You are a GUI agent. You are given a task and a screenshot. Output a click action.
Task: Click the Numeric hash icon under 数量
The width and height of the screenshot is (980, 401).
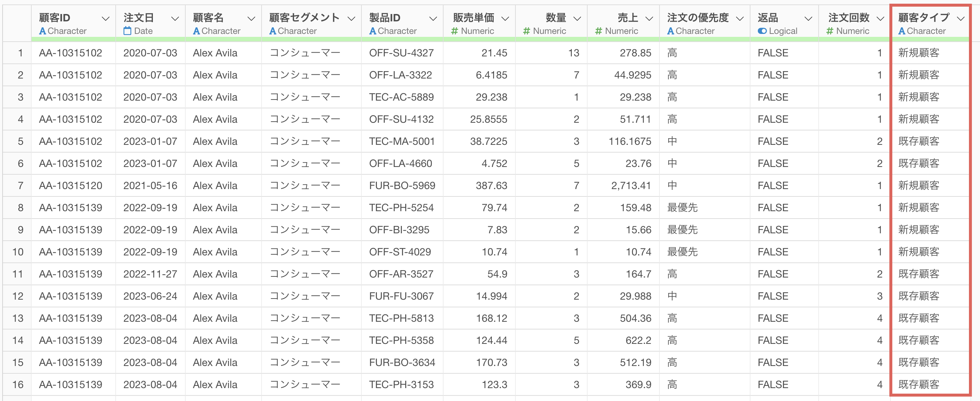click(526, 31)
